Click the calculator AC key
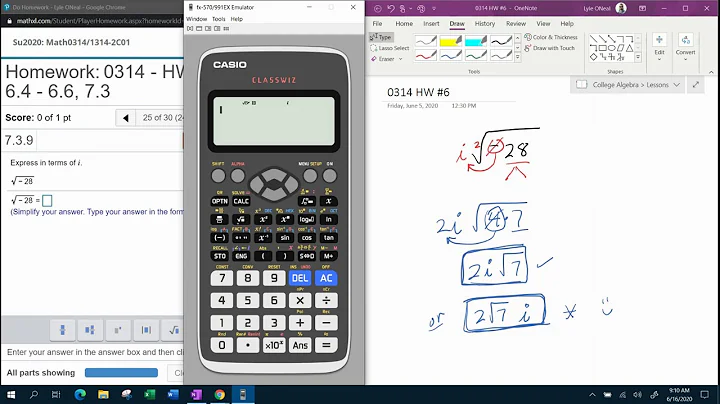The width and height of the screenshot is (720, 404). (x=326, y=278)
